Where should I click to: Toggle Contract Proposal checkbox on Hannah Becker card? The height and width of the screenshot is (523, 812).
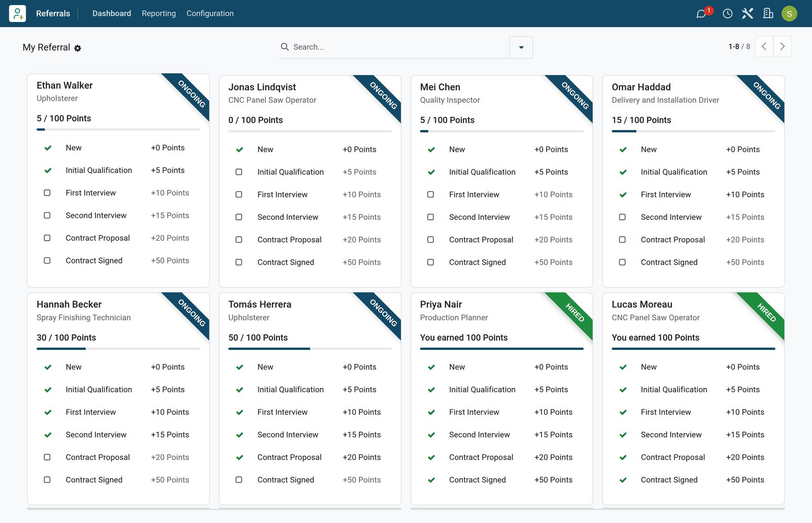coord(47,457)
